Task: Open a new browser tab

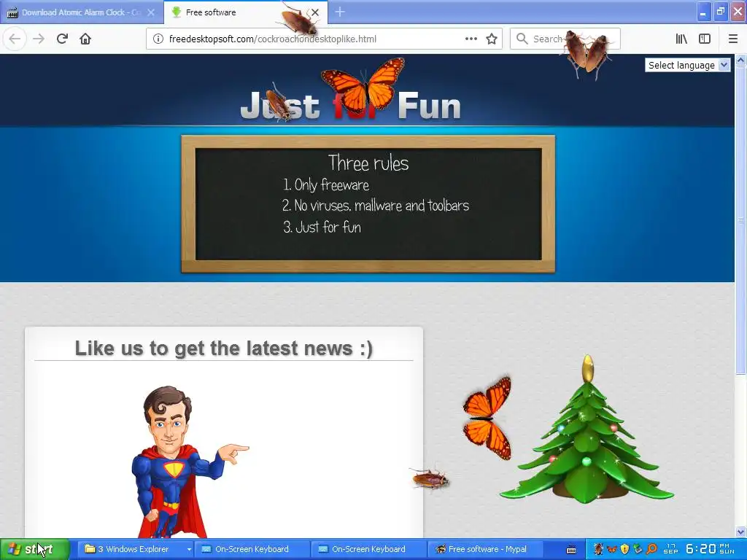Action: [x=340, y=12]
